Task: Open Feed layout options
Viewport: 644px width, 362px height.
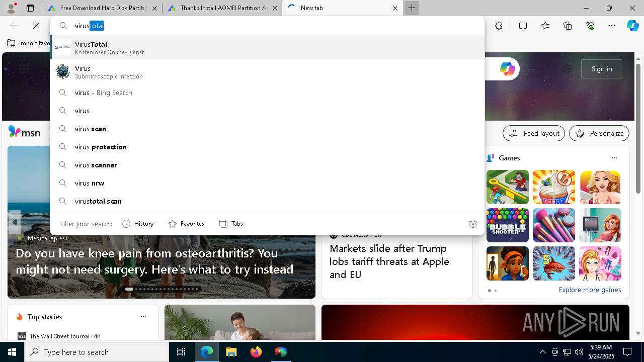Action: click(x=533, y=133)
